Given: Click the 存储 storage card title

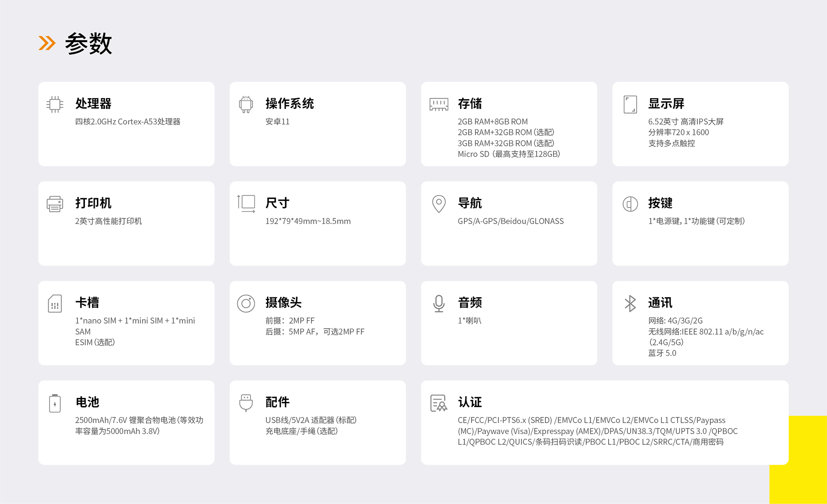Looking at the screenshot, I should pos(469,103).
